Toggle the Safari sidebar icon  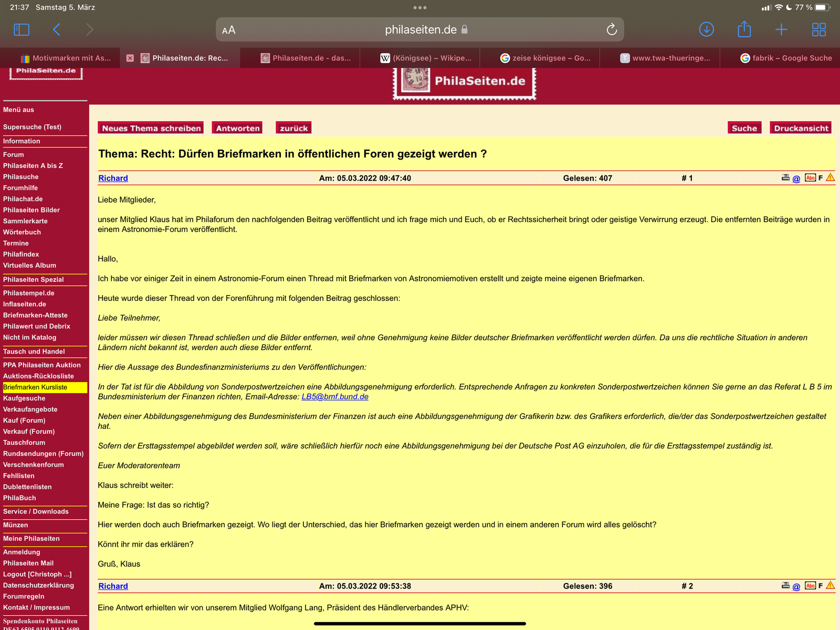click(22, 29)
